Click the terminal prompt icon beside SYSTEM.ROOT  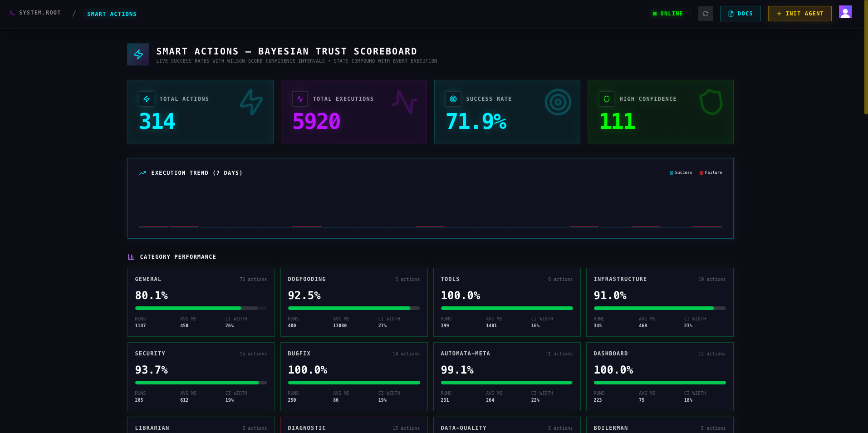pos(12,13)
